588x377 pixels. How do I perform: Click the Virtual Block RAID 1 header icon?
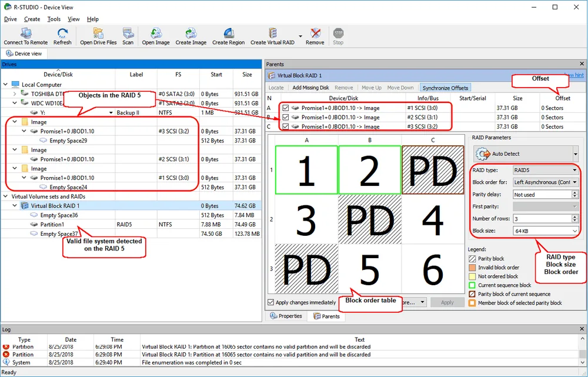pyautogui.click(x=271, y=76)
